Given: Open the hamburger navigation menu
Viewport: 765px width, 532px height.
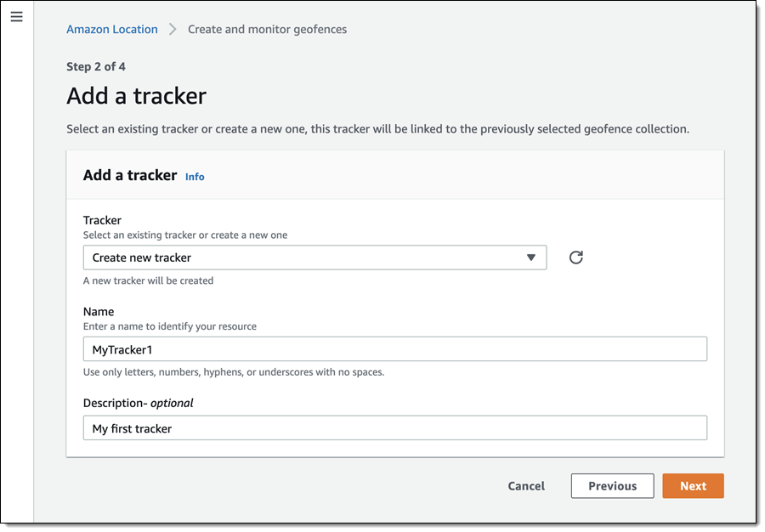Looking at the screenshot, I should click(16, 17).
